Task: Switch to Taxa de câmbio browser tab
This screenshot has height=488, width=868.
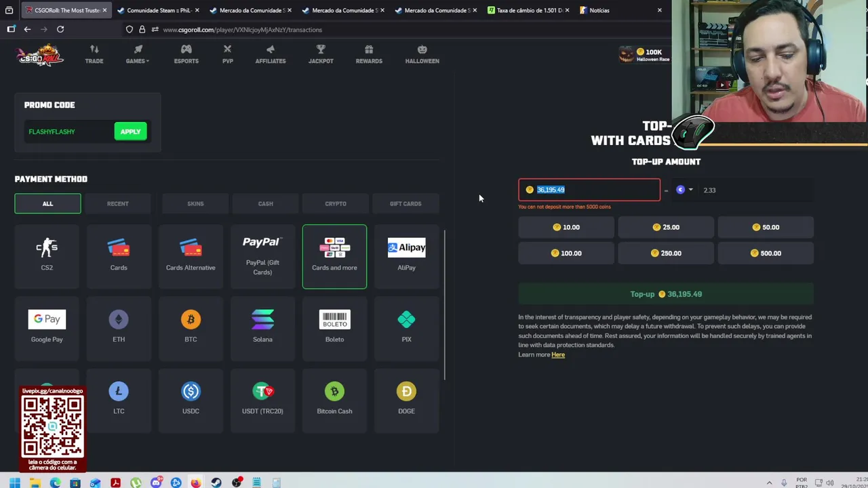Action: coord(528,10)
